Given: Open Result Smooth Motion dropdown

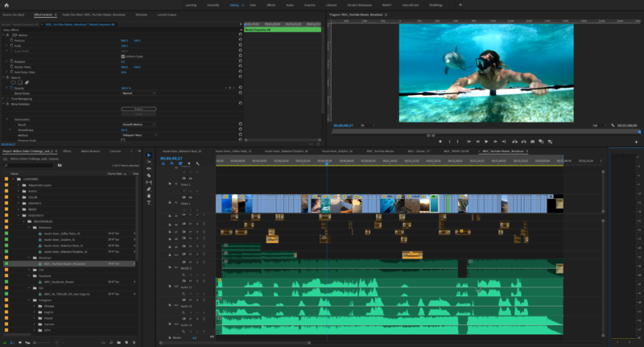Looking at the screenshot, I should (138, 125).
